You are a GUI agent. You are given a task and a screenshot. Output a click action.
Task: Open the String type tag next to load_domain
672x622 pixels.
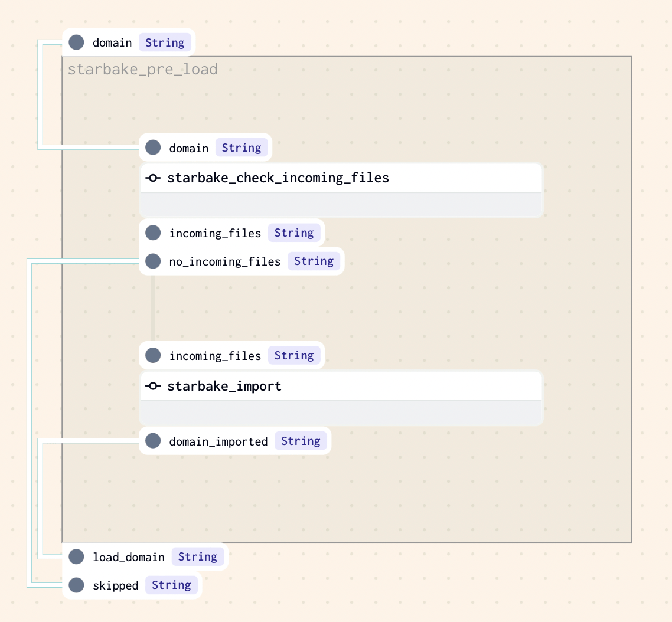[x=197, y=556]
